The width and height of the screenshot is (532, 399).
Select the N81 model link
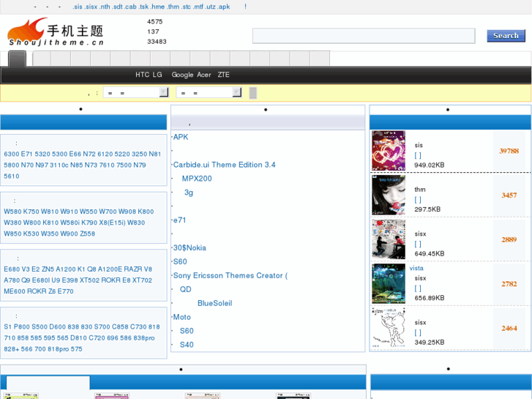pyautogui.click(x=154, y=154)
